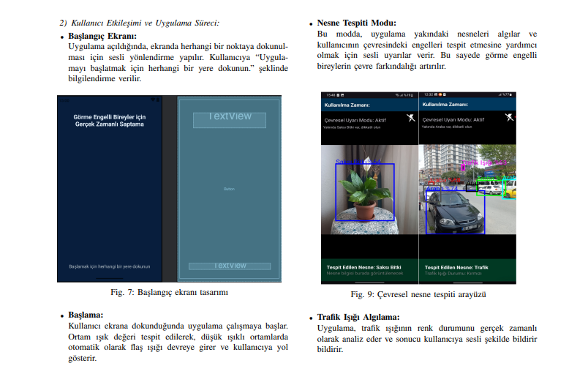Click the red 'Araba %68' detection label
588x371 pixels.
click(445, 181)
